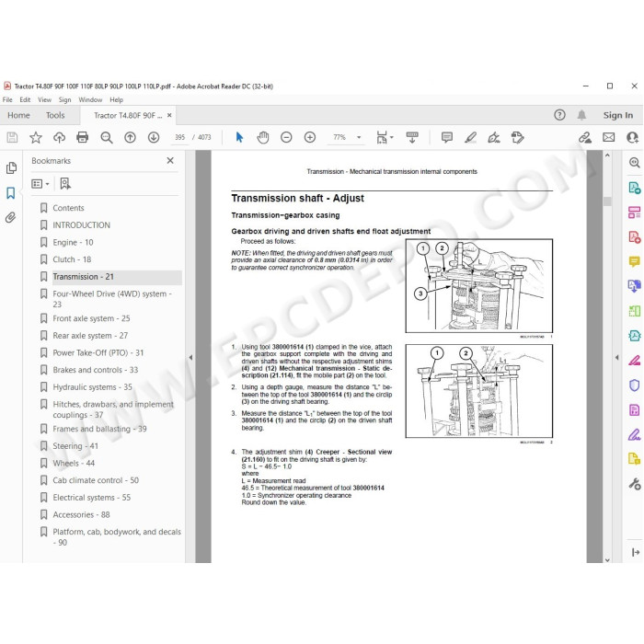Image resolution: width=644 pixels, height=644 pixels.
Task: Open the Sign menu
Action: pyautogui.click(x=65, y=99)
